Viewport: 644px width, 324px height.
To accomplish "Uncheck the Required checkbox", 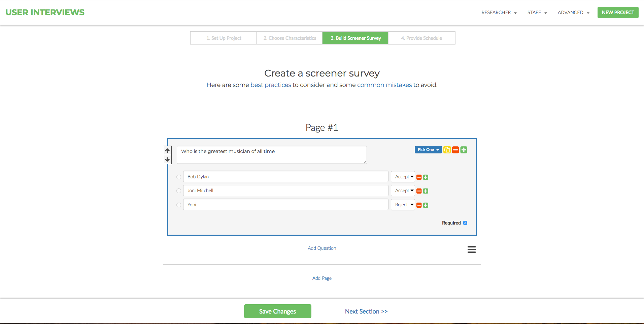I will (465, 223).
